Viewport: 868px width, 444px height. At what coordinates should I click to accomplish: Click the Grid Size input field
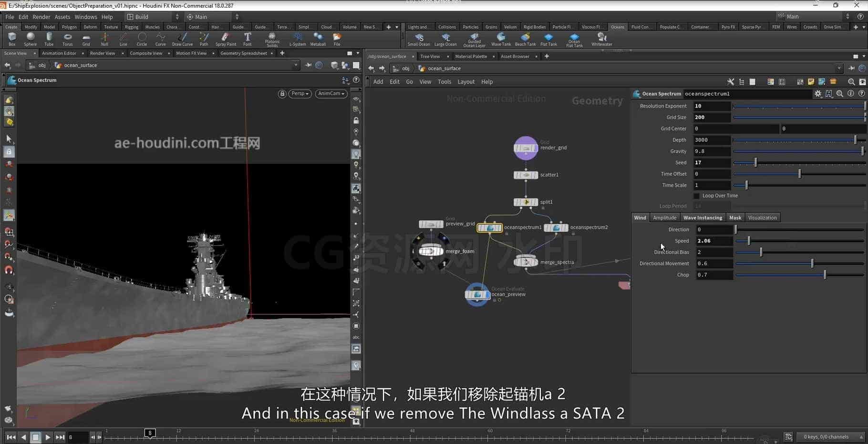tap(712, 117)
